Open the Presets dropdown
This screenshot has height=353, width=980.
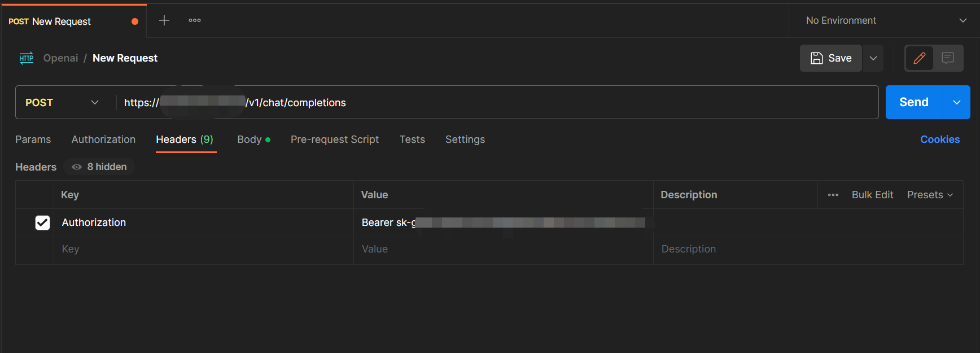pyautogui.click(x=930, y=195)
